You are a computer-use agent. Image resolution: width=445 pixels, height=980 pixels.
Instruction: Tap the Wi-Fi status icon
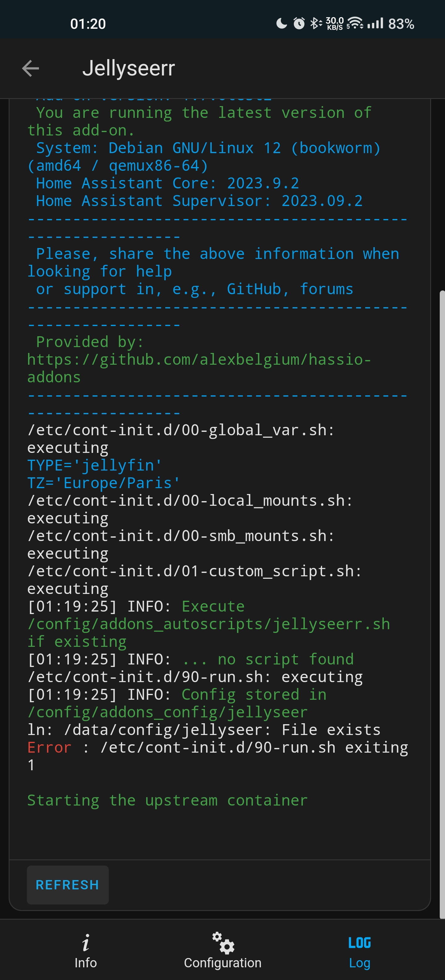(x=355, y=24)
